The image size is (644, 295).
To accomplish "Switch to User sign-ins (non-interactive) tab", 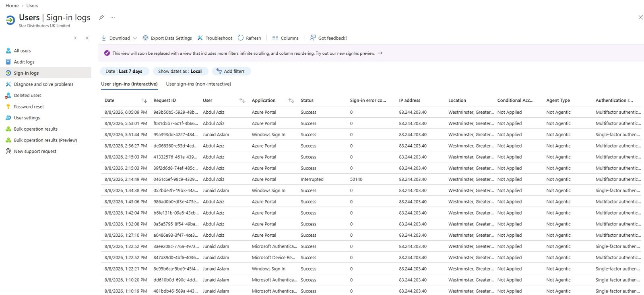I will (x=198, y=84).
